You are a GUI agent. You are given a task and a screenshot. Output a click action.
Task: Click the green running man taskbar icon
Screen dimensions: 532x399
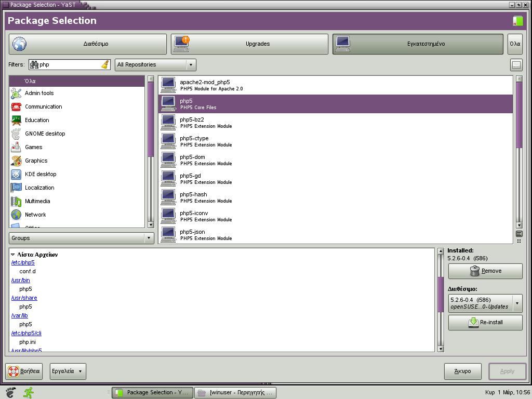point(29,393)
